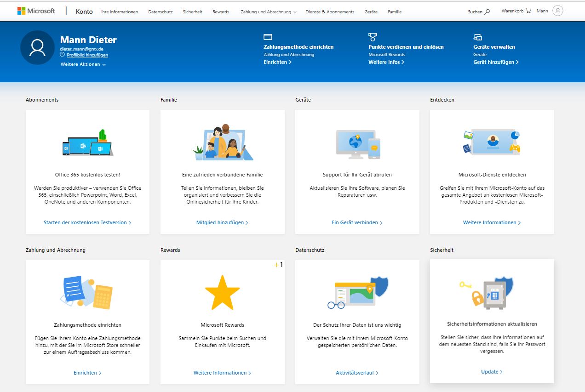Click the +1 rewards points badge
The width and height of the screenshot is (585, 392).
(x=278, y=265)
